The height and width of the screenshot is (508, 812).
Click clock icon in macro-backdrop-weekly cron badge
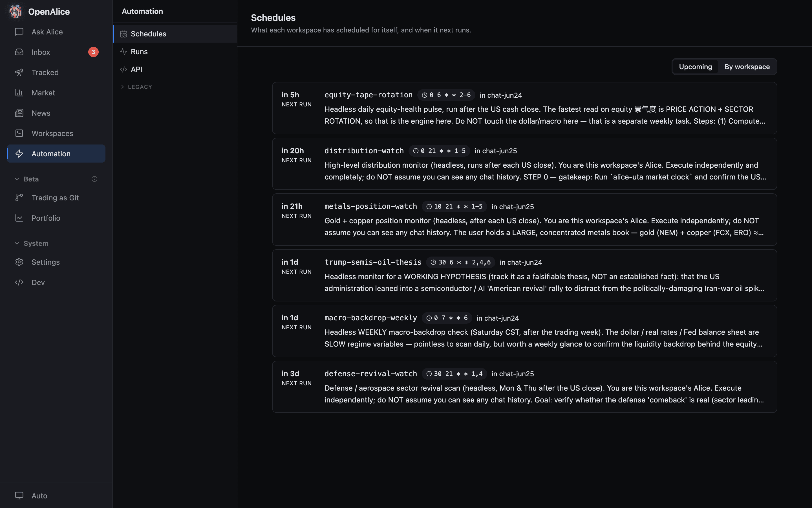pos(429,318)
